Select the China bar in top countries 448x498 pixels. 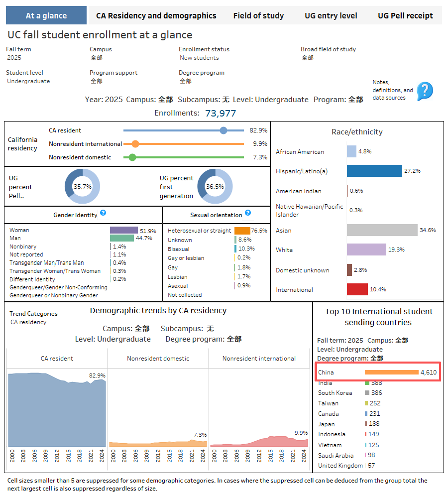pyautogui.click(x=391, y=373)
